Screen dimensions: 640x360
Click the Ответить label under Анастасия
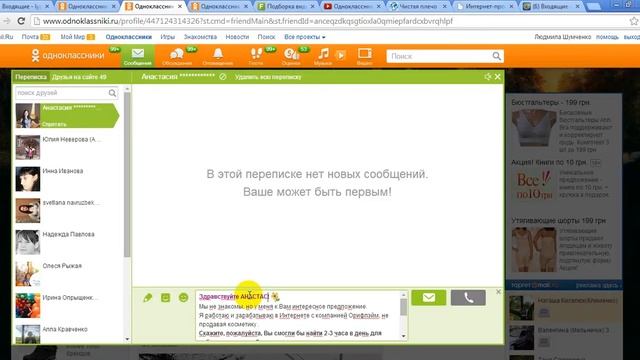pyautogui.click(x=54, y=124)
